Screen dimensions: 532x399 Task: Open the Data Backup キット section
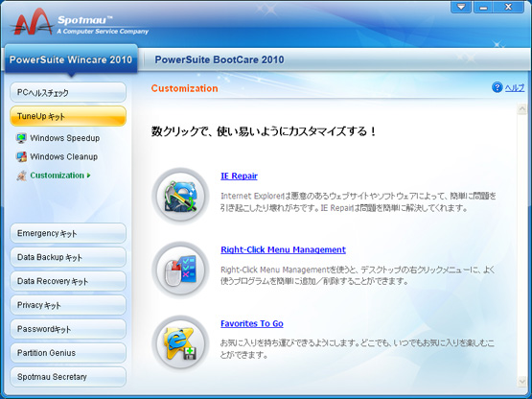[68, 257]
